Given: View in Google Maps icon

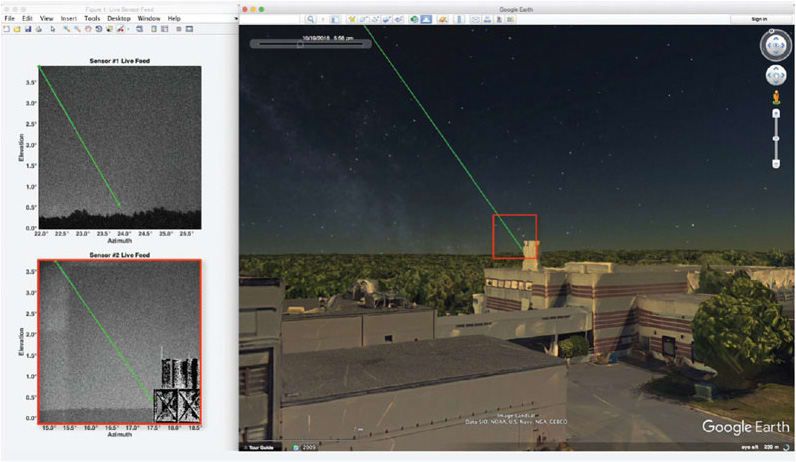Looking at the screenshot, I should pos(510,19).
